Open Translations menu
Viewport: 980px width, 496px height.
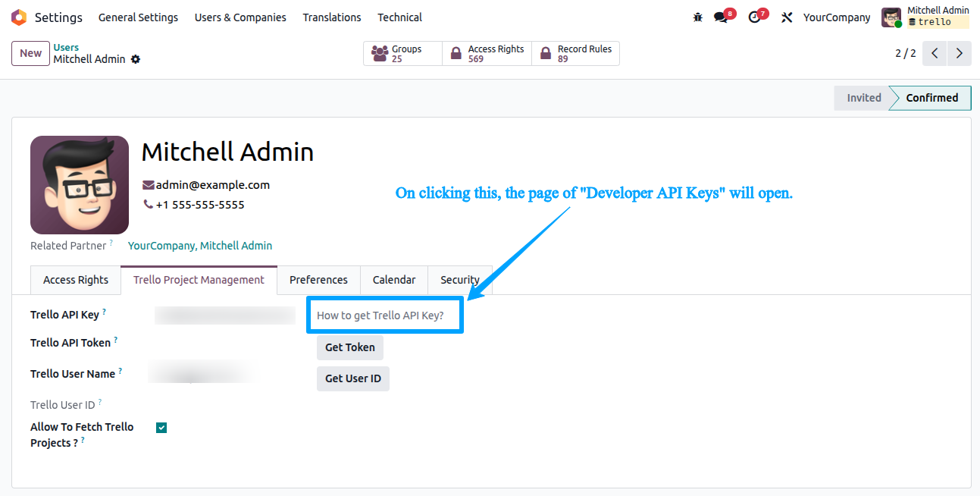coord(332,17)
